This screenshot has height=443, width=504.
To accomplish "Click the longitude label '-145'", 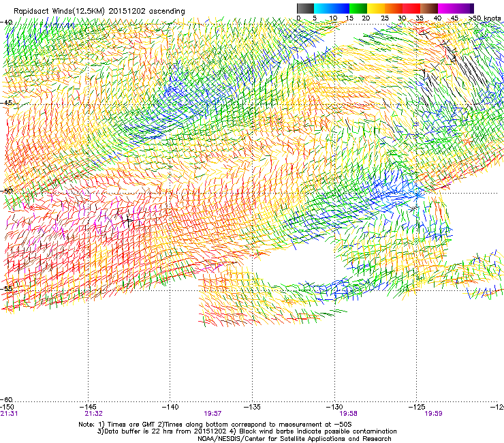I will click(x=89, y=407).
